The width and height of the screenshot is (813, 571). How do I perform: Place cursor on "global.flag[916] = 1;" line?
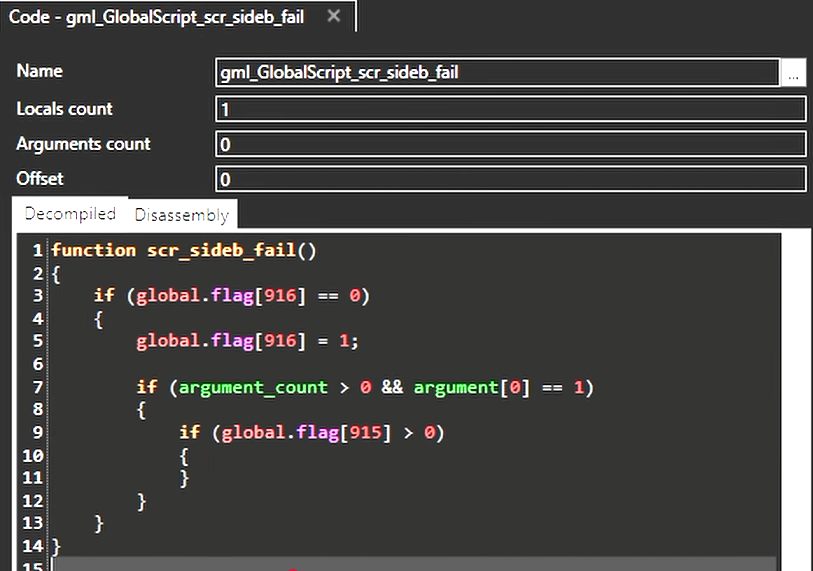[x=247, y=341]
